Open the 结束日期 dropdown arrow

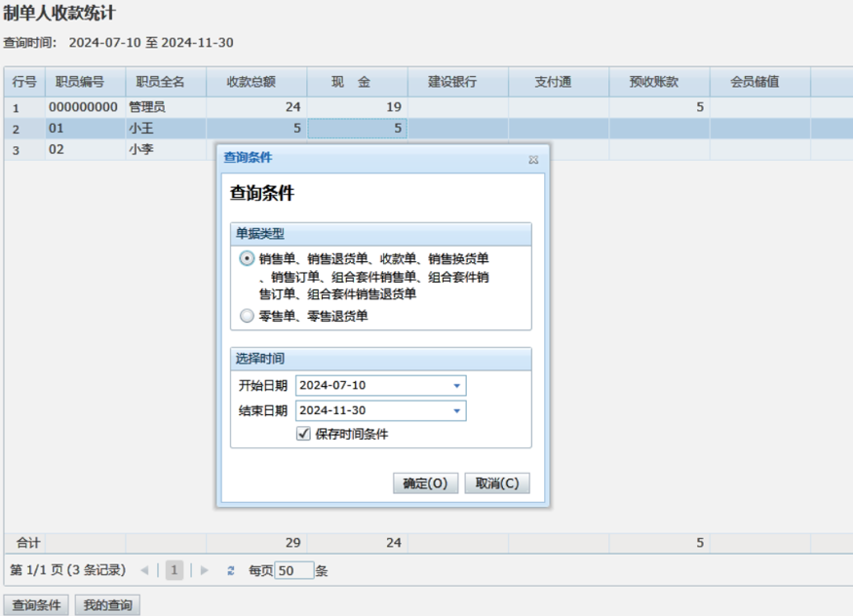point(456,411)
